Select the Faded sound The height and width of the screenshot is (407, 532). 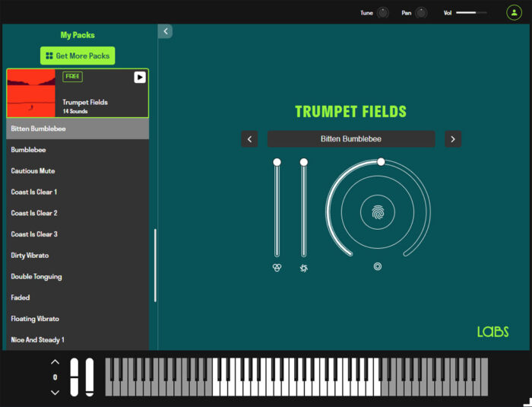78,297
